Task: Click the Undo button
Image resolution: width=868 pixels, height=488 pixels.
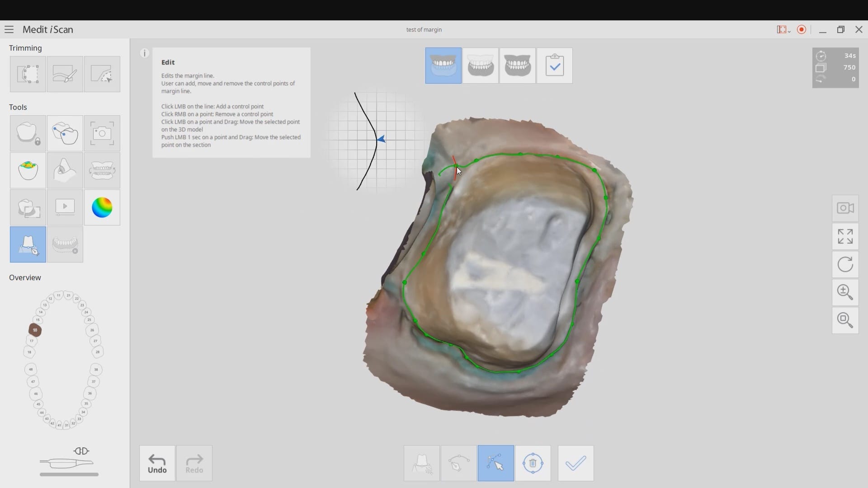Action: (157, 463)
